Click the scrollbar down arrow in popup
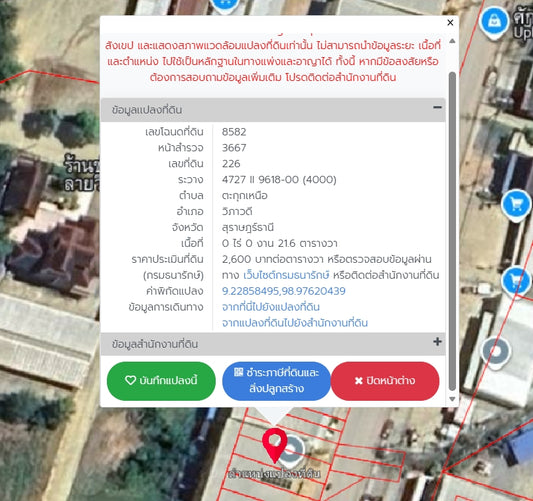The image size is (533, 501). click(x=452, y=399)
